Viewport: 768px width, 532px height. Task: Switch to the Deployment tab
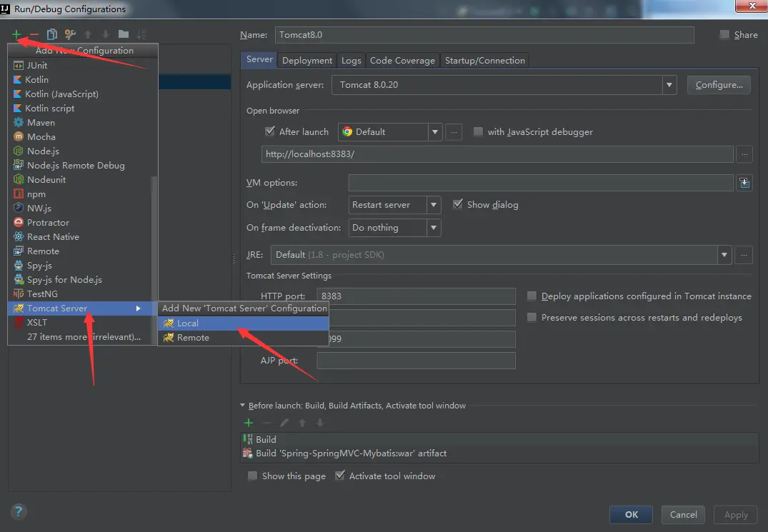tap(307, 60)
